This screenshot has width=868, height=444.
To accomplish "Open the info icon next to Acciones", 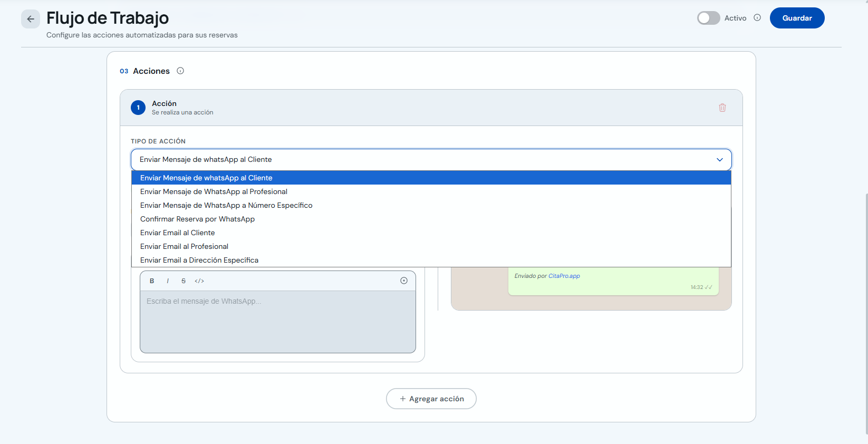I will (180, 71).
